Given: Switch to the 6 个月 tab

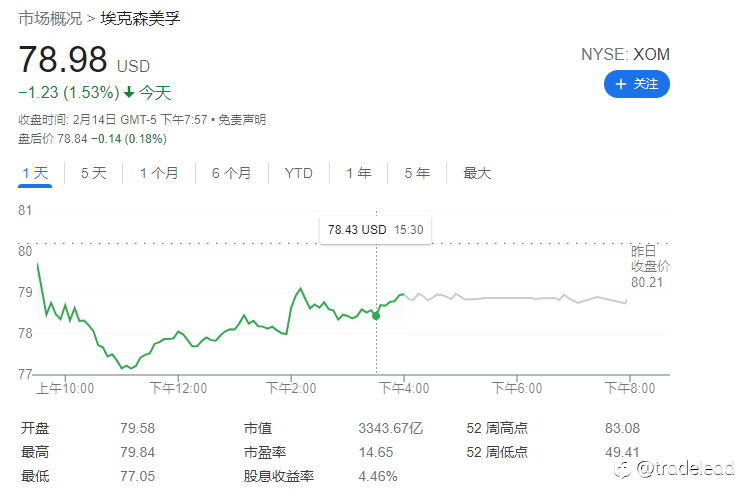Looking at the screenshot, I should tap(231, 173).
